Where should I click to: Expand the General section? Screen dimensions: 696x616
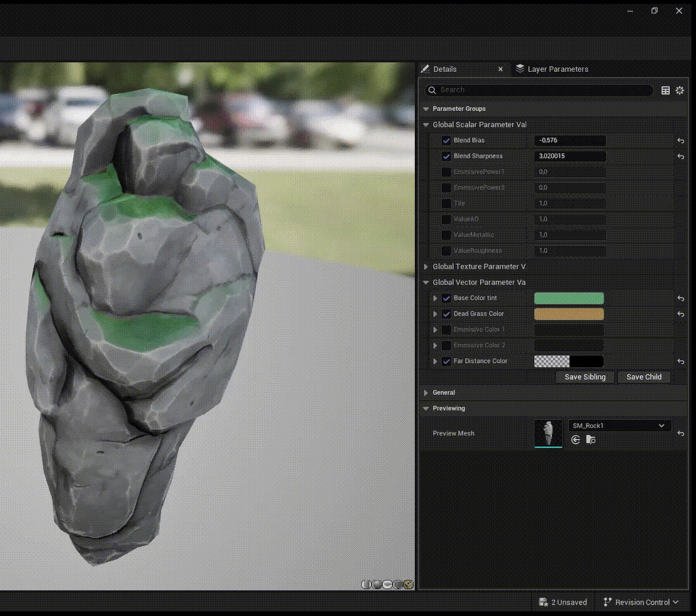click(x=426, y=393)
